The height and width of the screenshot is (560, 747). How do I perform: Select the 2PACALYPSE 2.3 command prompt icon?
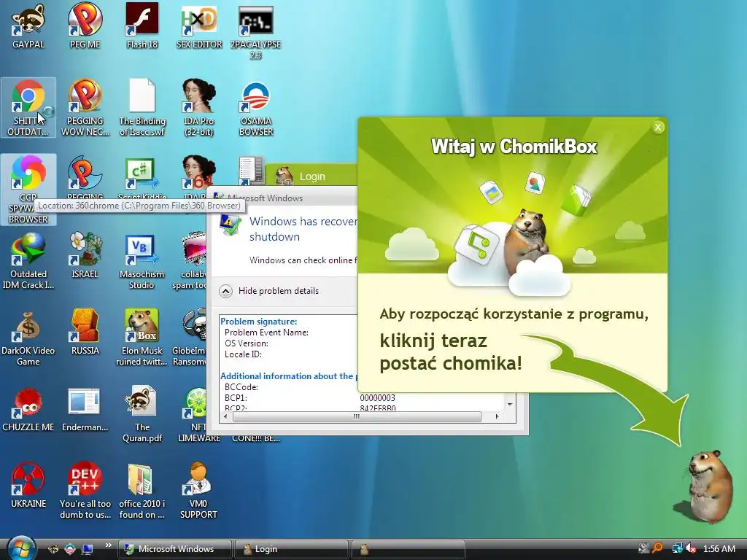click(x=256, y=31)
